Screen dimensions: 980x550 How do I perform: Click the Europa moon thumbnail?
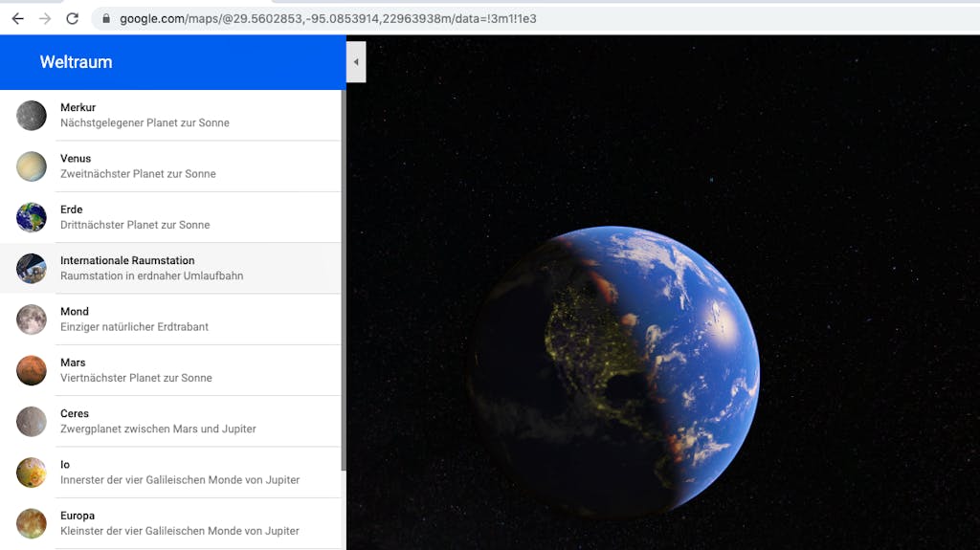pyautogui.click(x=32, y=524)
